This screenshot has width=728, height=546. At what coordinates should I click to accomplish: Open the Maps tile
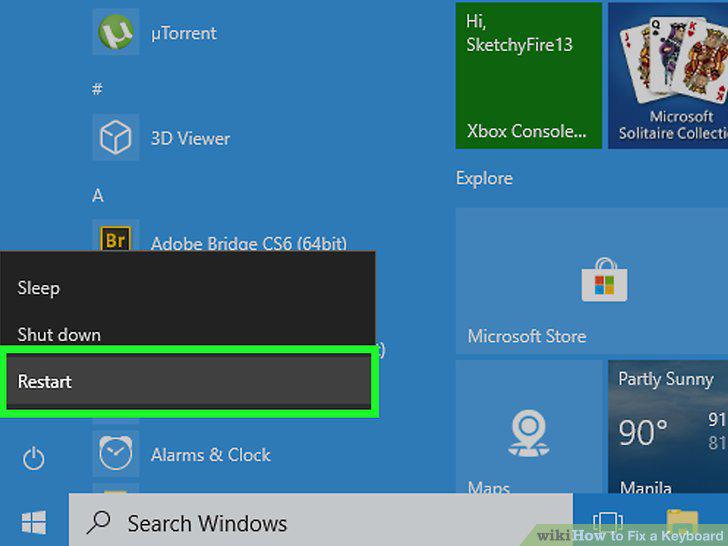(529, 427)
